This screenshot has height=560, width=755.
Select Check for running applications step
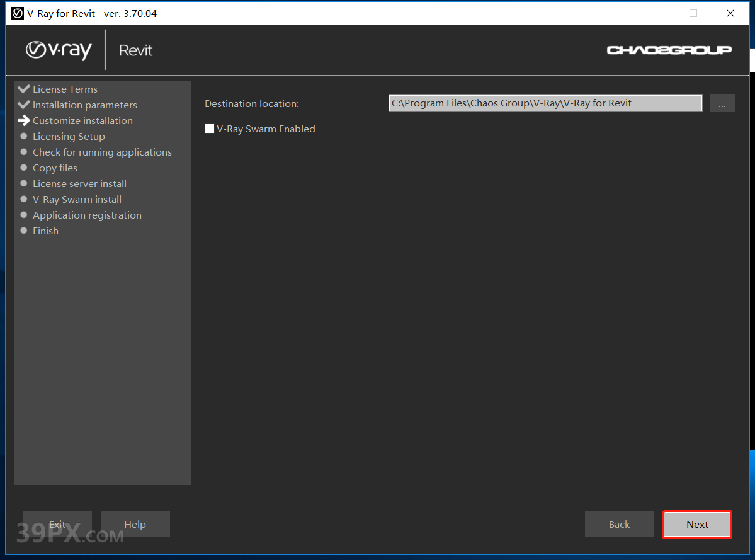[102, 152]
